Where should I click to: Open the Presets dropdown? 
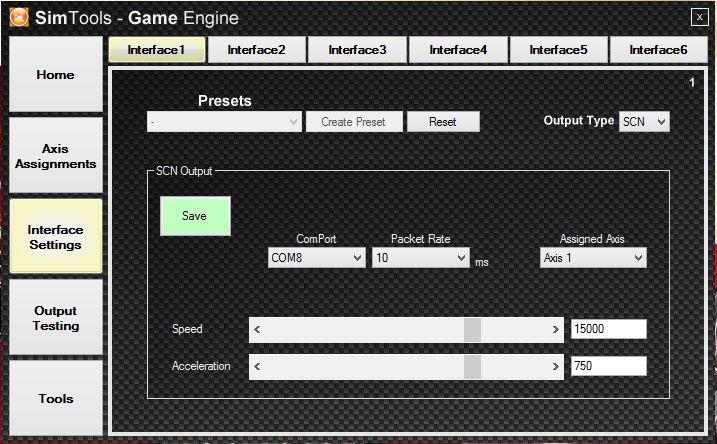[224, 122]
